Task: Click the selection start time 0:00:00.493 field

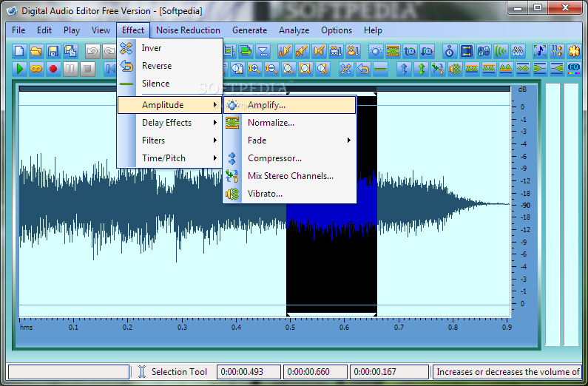Action: click(x=249, y=372)
